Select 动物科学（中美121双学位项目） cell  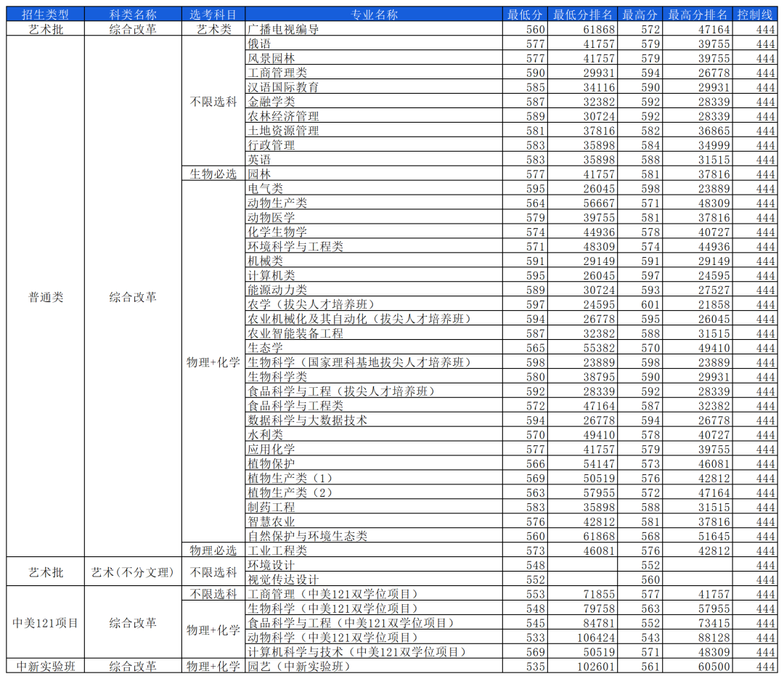(x=374, y=638)
